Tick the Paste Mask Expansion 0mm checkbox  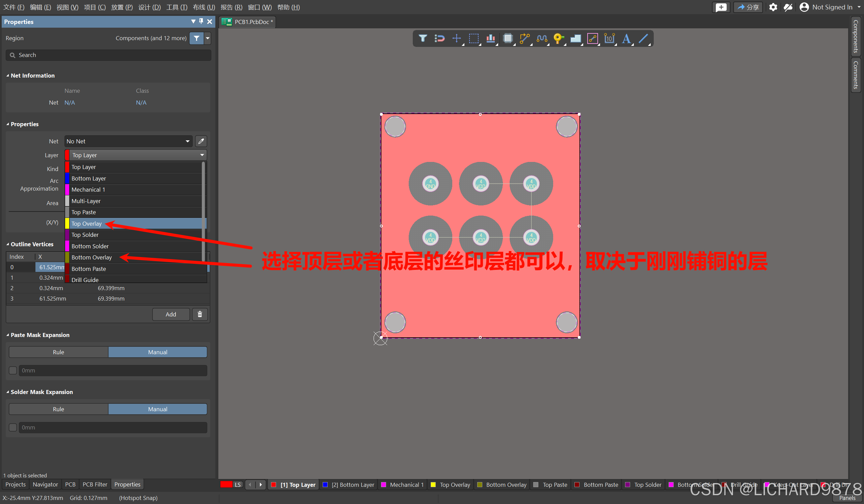[13, 370]
